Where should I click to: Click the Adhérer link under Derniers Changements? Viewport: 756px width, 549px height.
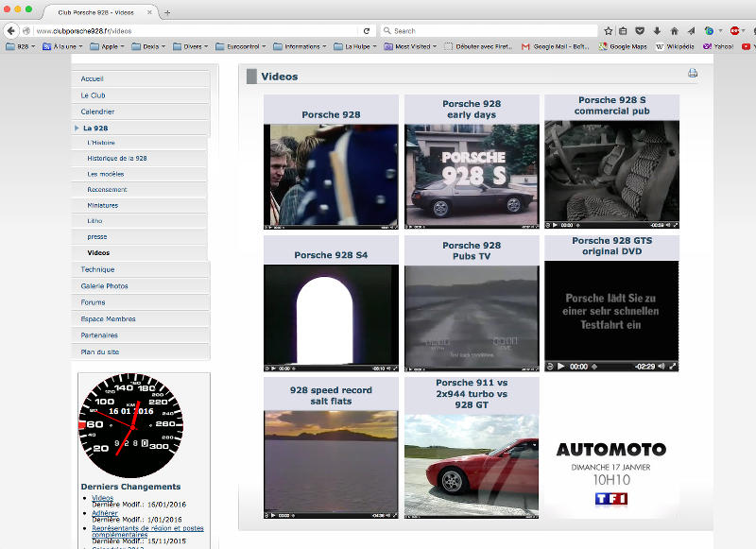(x=105, y=513)
